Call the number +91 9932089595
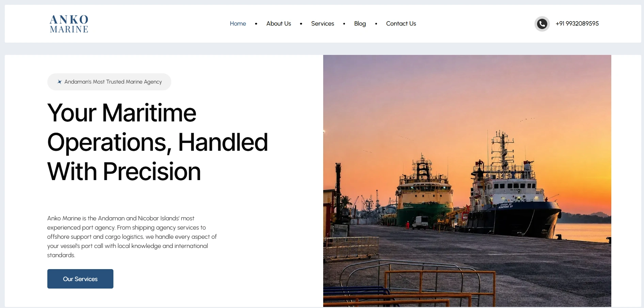This screenshot has height=308, width=644. [577, 24]
